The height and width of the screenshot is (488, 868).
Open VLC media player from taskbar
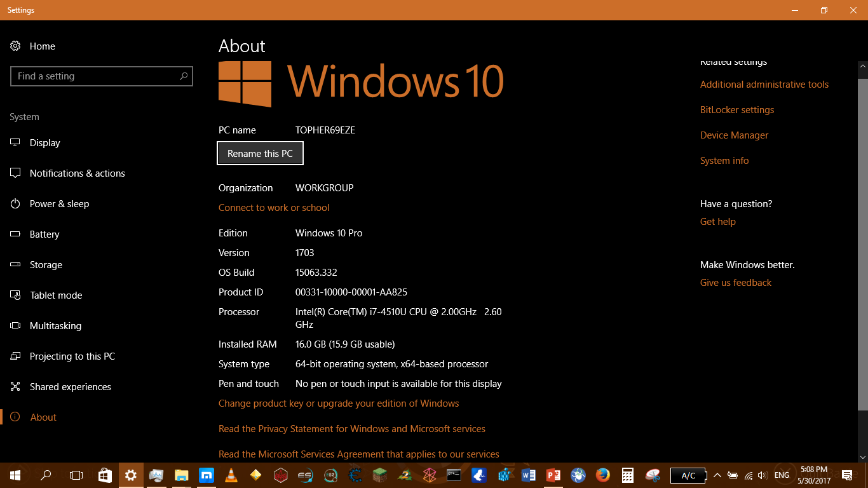pyautogui.click(x=231, y=475)
